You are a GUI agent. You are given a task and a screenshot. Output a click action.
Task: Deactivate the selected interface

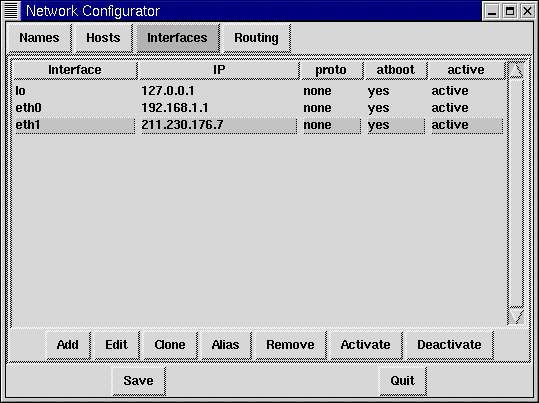tap(449, 345)
